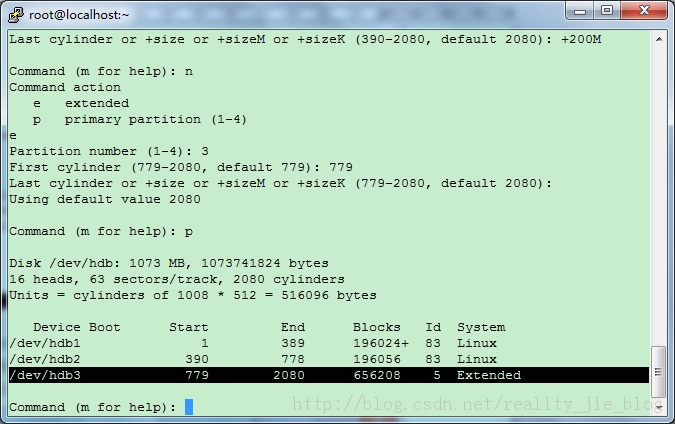Click the 'End' column header
675x424 pixels.
coord(293,327)
